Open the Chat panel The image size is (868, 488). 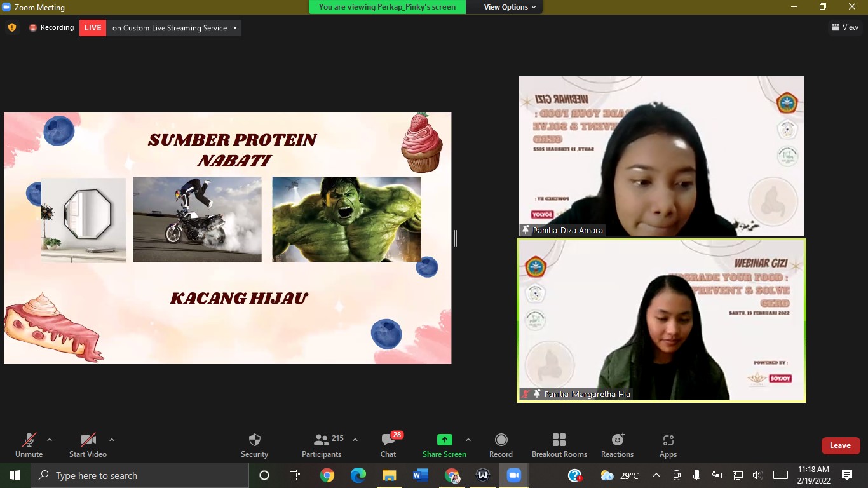(x=388, y=445)
